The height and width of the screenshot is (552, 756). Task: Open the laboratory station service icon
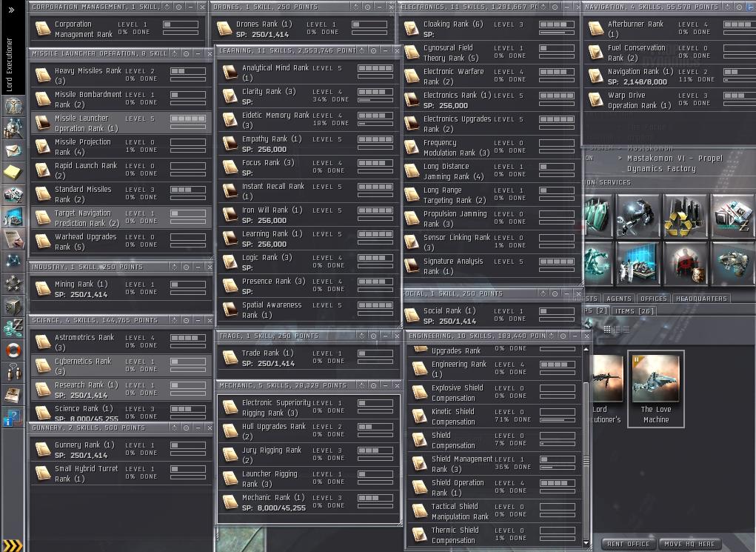tap(638, 264)
